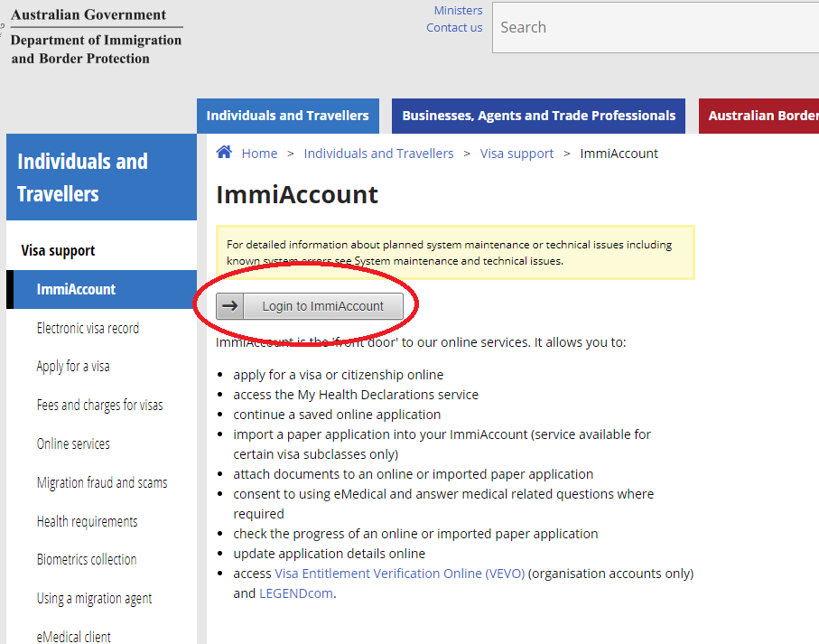Open Electronic visa record sidebar item
The height and width of the screenshot is (644, 819).
click(x=88, y=328)
